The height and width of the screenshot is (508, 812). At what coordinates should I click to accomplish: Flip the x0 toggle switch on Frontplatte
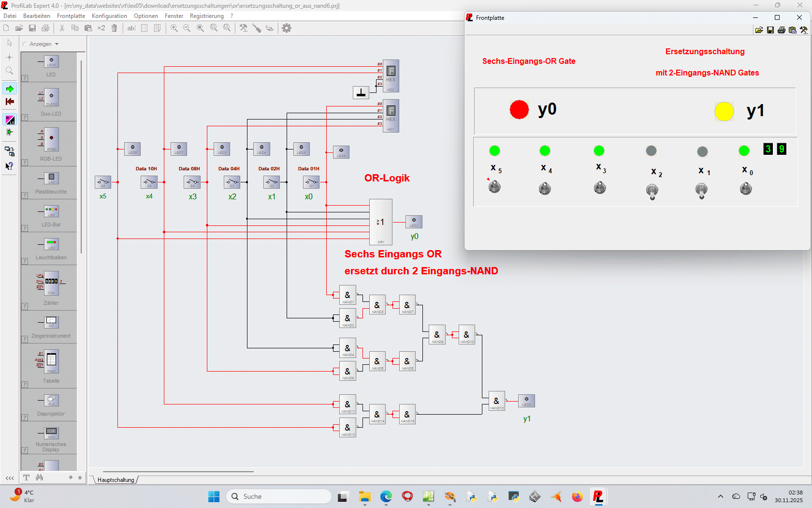pos(746,189)
